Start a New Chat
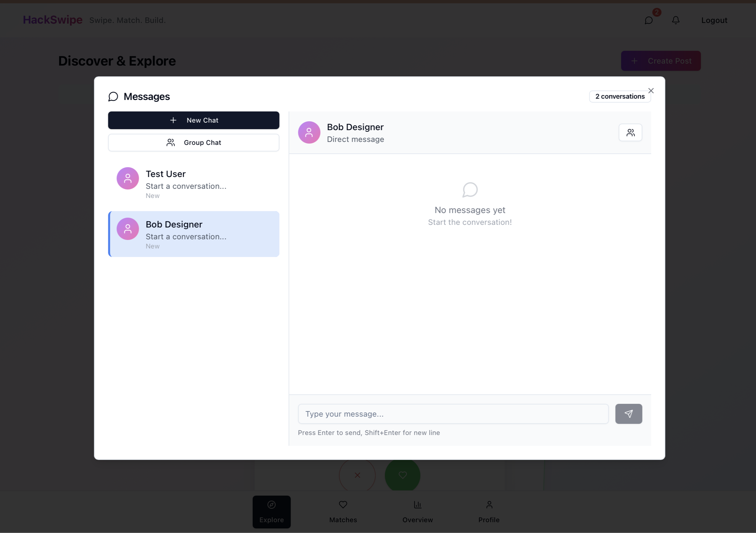The height and width of the screenshot is (533, 756). 194,120
